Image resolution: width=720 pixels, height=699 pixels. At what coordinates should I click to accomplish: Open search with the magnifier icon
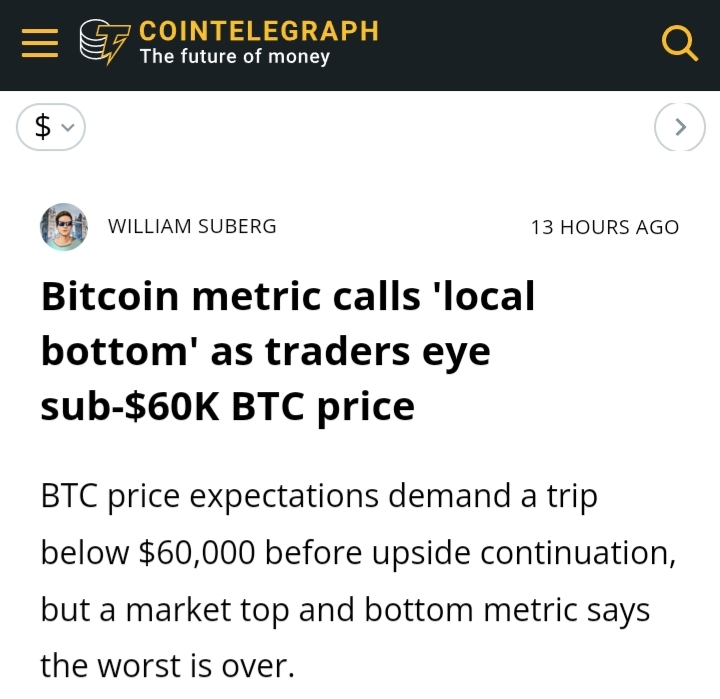[x=680, y=44]
